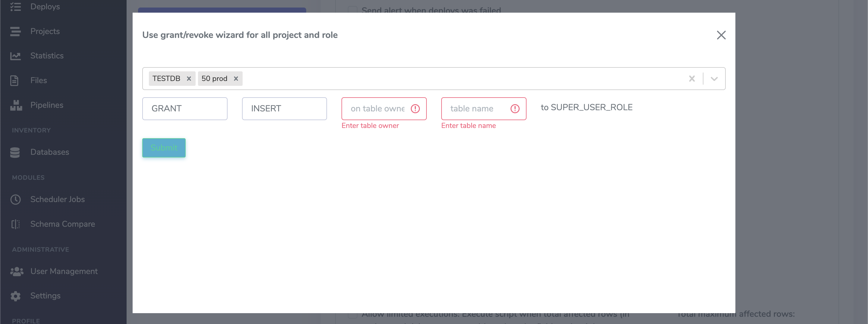Screen dimensions: 868x324
Task: Click the Schema Compare icon
Action: coord(15,224)
